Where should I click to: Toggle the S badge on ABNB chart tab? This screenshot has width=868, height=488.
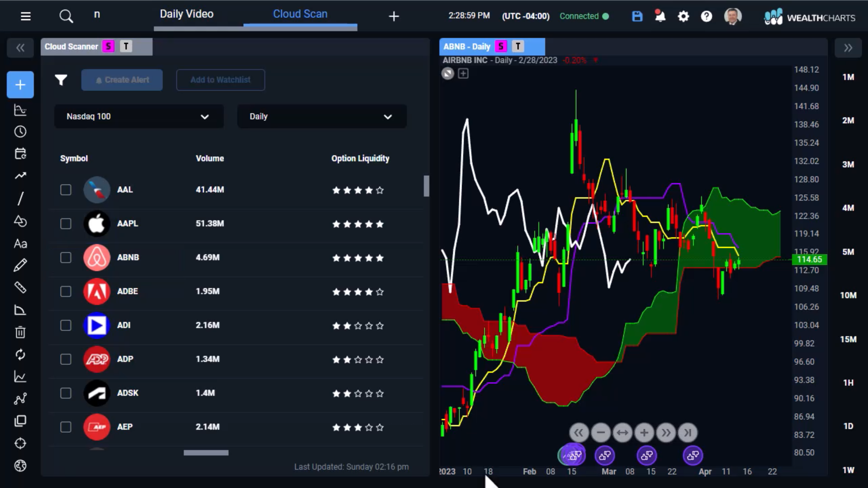click(x=501, y=47)
